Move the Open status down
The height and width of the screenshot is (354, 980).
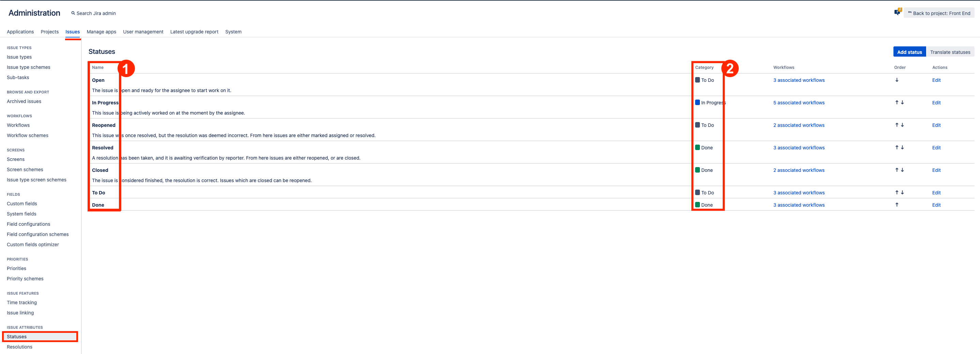pos(897,80)
